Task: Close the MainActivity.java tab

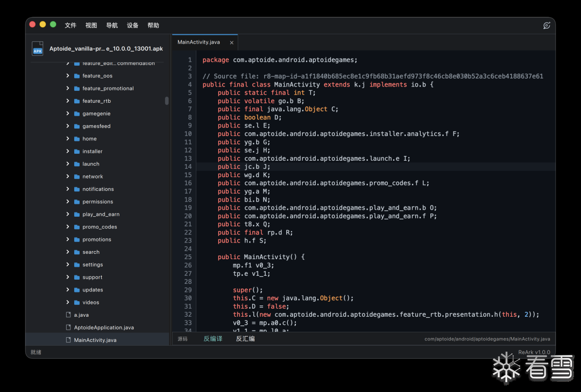Action: tap(231, 42)
